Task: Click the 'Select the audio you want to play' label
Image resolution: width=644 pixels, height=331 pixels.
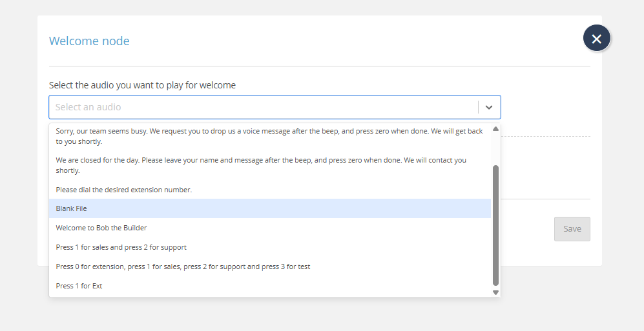Action: click(x=142, y=85)
